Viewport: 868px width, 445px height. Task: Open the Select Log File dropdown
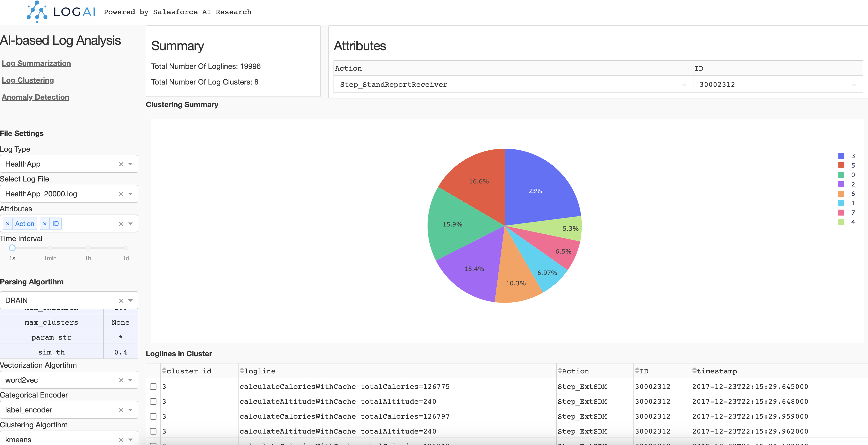(x=130, y=194)
